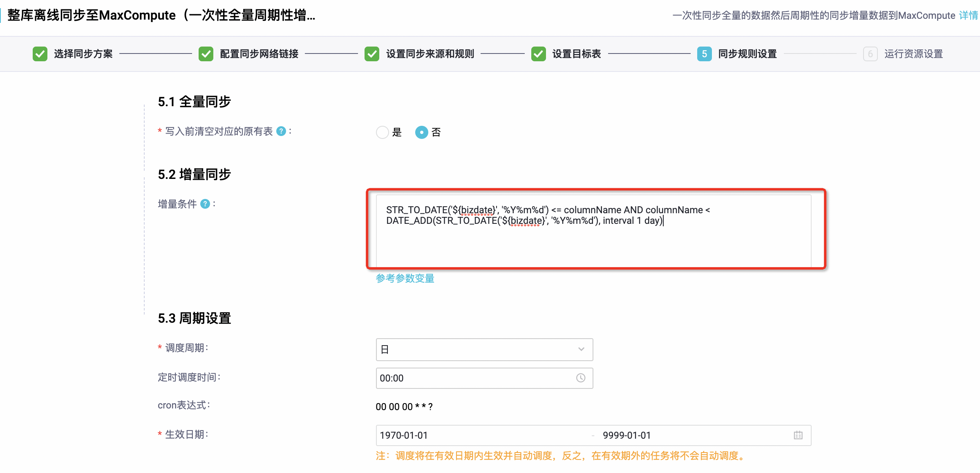Click the start date 1970-01-01

pos(404,435)
